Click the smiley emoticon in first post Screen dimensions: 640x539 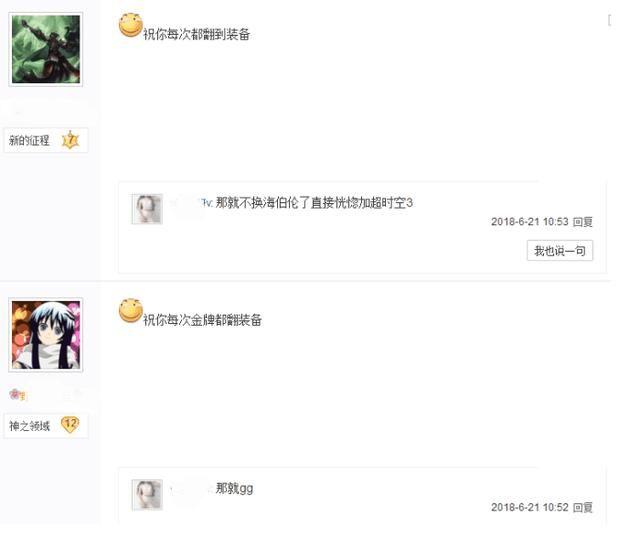(x=131, y=25)
